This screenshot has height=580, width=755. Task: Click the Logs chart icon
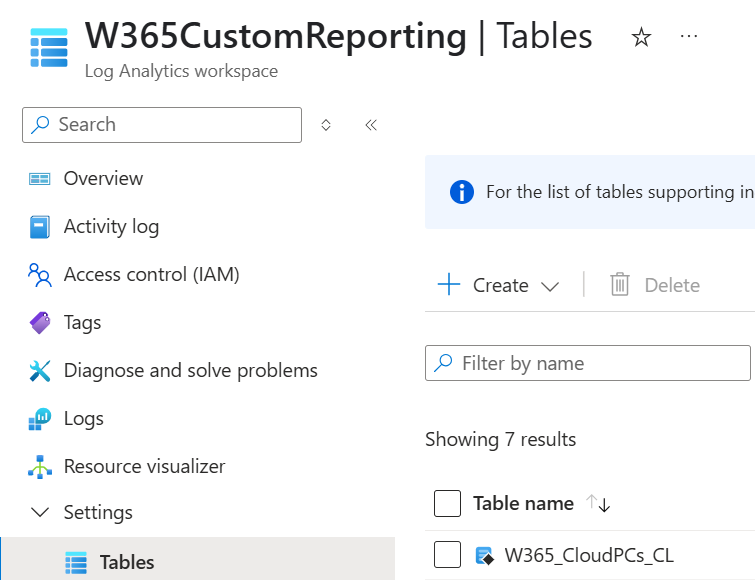tap(39, 419)
